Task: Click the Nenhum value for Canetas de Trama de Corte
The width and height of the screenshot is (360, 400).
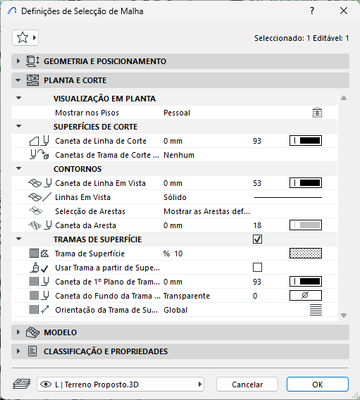Action: click(179, 155)
